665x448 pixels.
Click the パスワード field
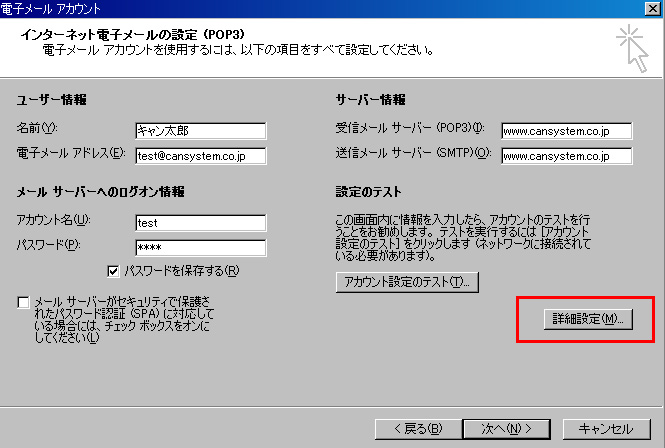click(201, 248)
